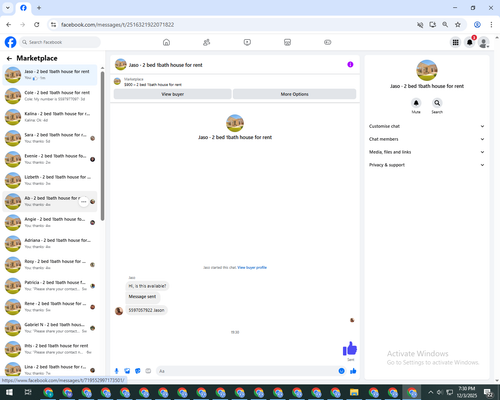Bookmark this page with the star icon

[458, 25]
